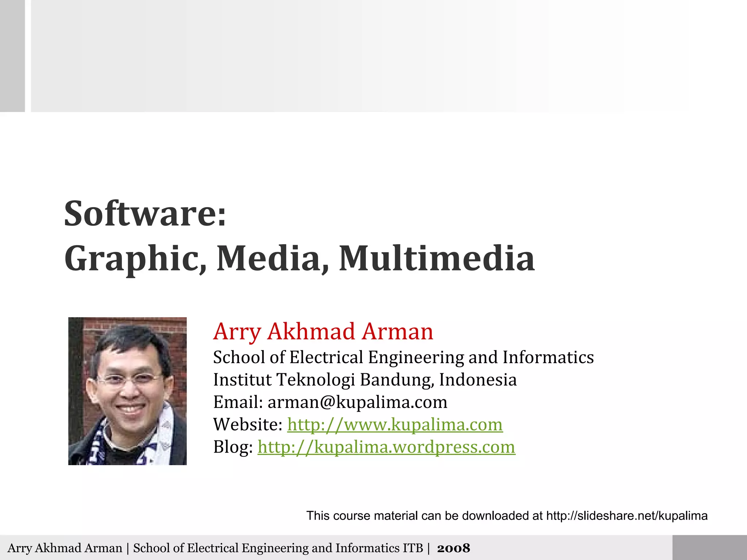Click the presenter's portrait photo
747x560 pixels.
pos(127,391)
